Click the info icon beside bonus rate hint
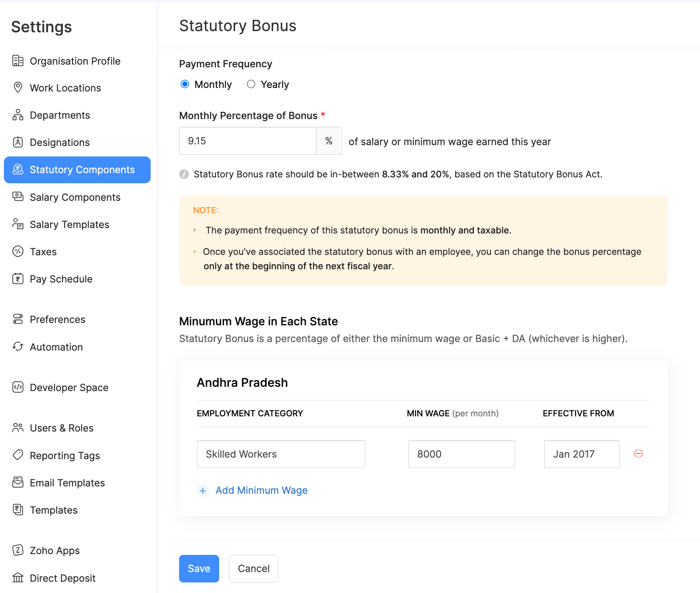The width and height of the screenshot is (700, 593). (184, 174)
